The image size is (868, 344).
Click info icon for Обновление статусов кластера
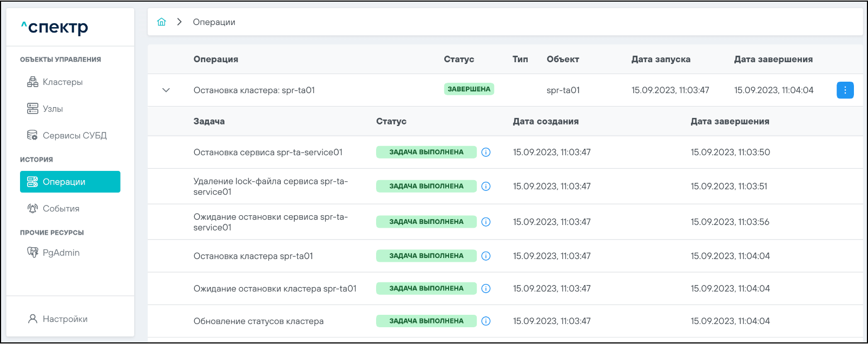tap(486, 321)
